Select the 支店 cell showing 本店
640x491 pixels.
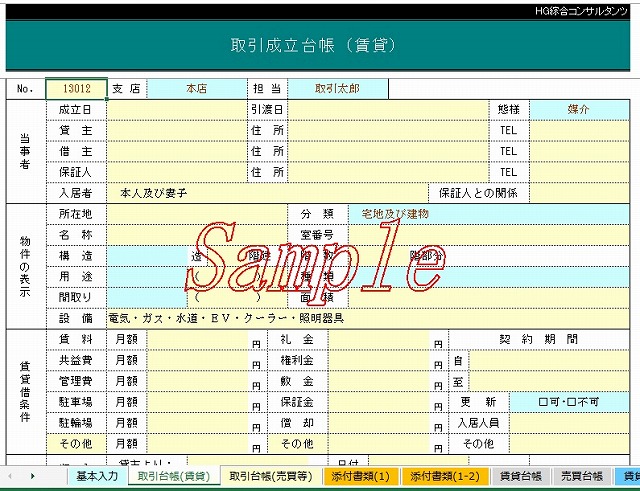[196, 89]
